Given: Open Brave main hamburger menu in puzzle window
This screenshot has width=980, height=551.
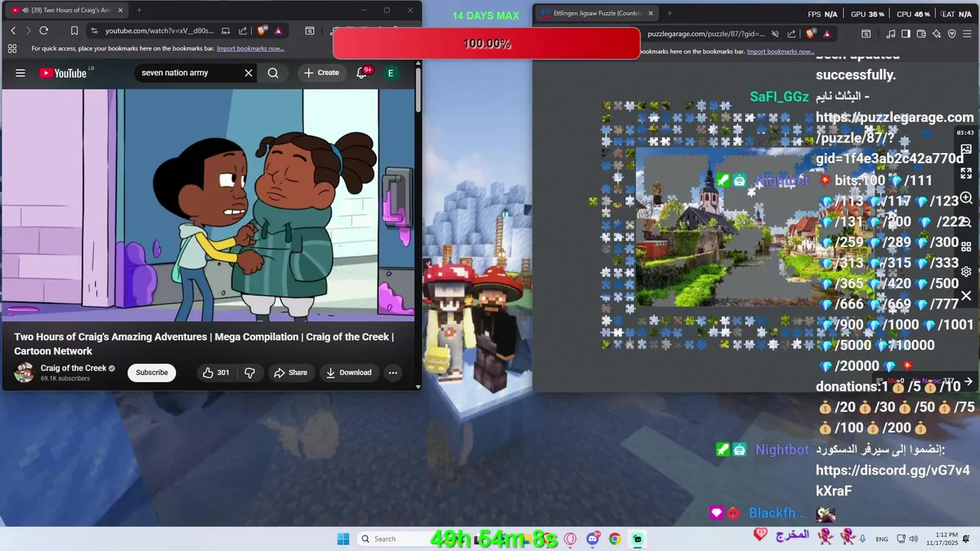Looking at the screenshot, I should point(968,34).
